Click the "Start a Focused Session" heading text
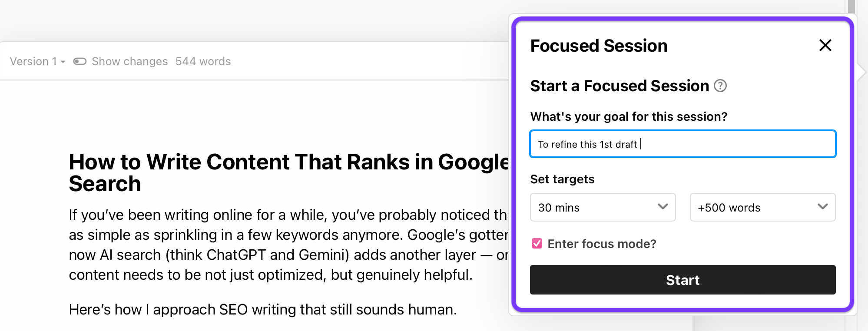Image resolution: width=868 pixels, height=331 pixels. tap(620, 86)
